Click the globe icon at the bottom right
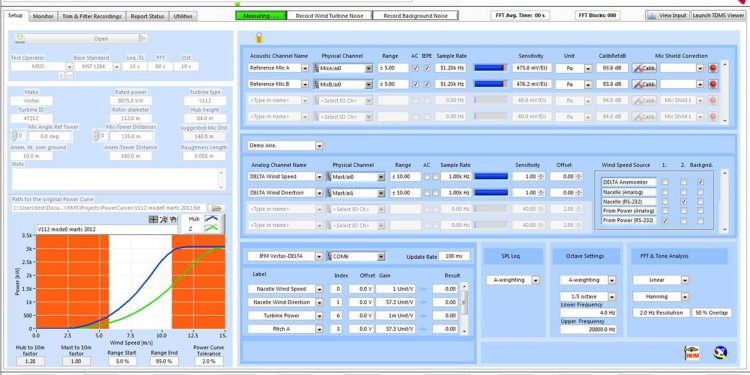750x375 pixels. coord(720,353)
